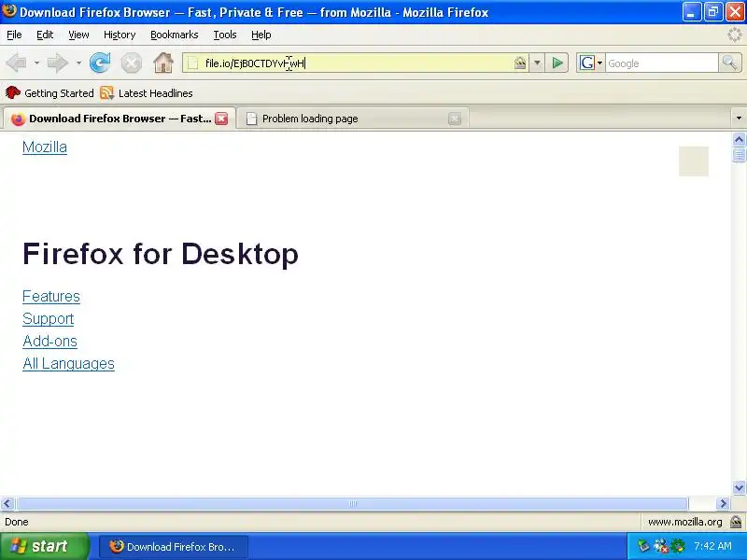
Task: Open the list all tabs dropdown
Action: (739, 119)
